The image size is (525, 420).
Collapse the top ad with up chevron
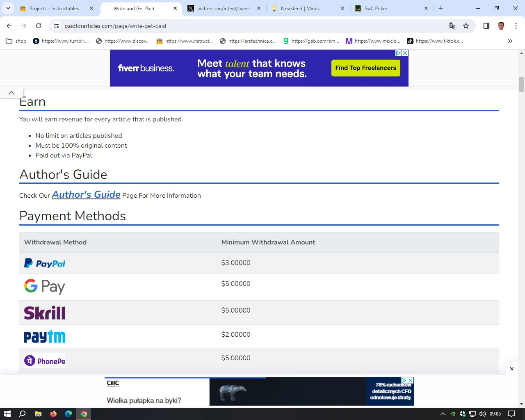11,93
